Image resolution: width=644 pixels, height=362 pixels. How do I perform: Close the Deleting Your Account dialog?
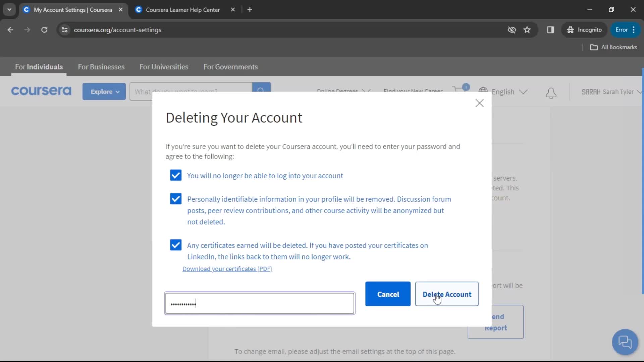pos(479,103)
